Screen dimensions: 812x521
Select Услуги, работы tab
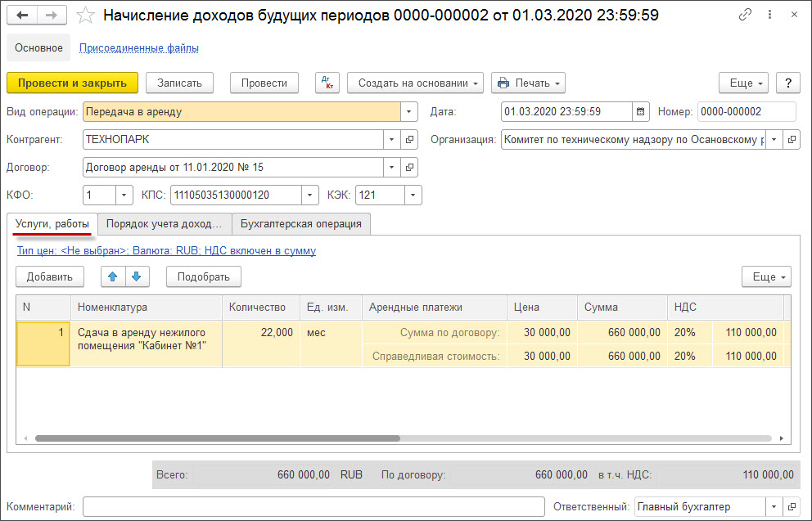click(x=52, y=224)
